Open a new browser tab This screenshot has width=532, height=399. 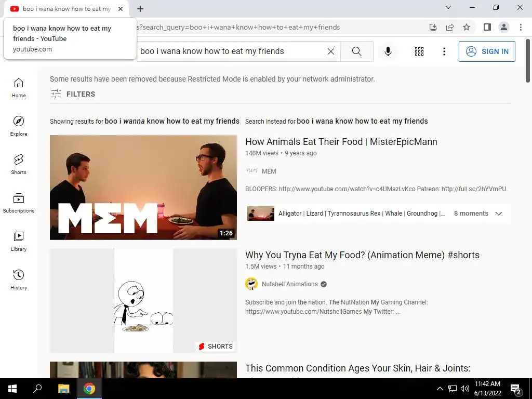[x=140, y=9]
